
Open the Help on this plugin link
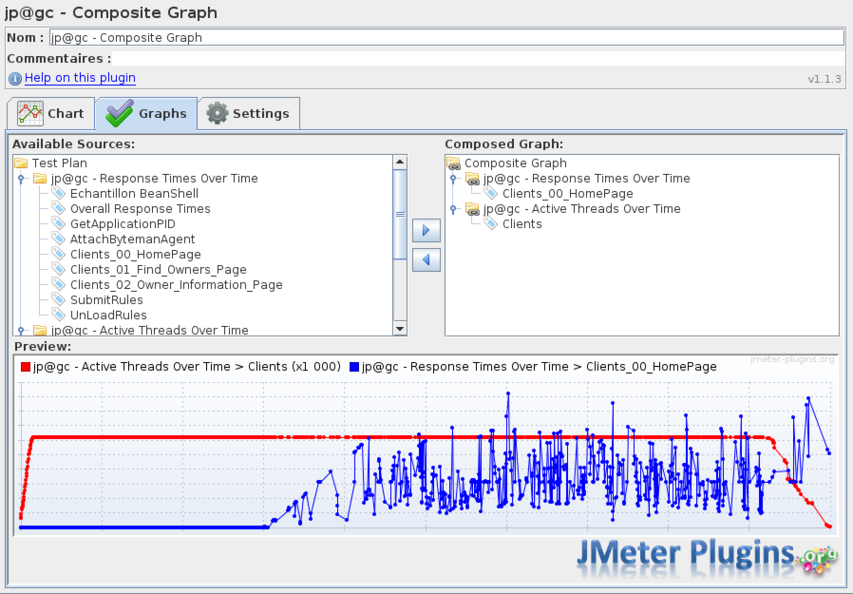[x=80, y=78]
